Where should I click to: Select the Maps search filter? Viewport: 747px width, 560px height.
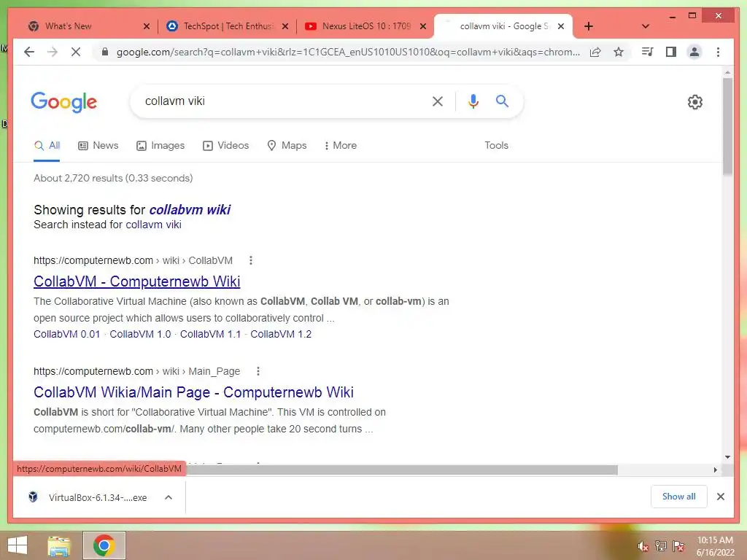coord(287,145)
